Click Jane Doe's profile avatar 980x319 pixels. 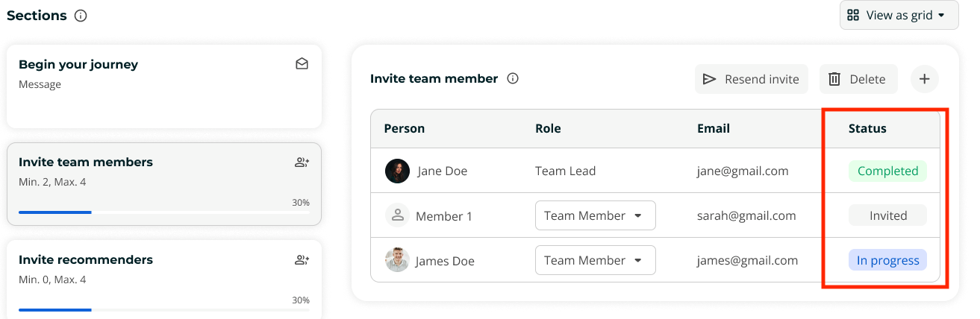(x=397, y=171)
